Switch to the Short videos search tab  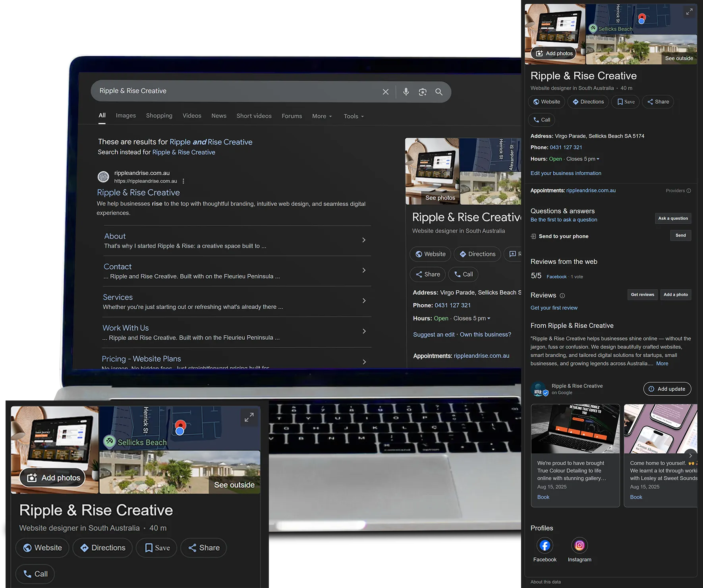[254, 116]
